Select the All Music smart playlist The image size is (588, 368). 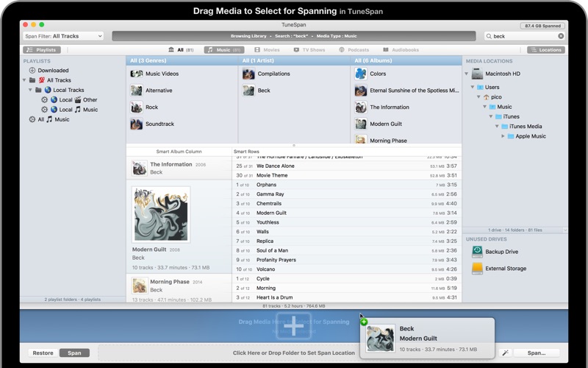pos(49,119)
